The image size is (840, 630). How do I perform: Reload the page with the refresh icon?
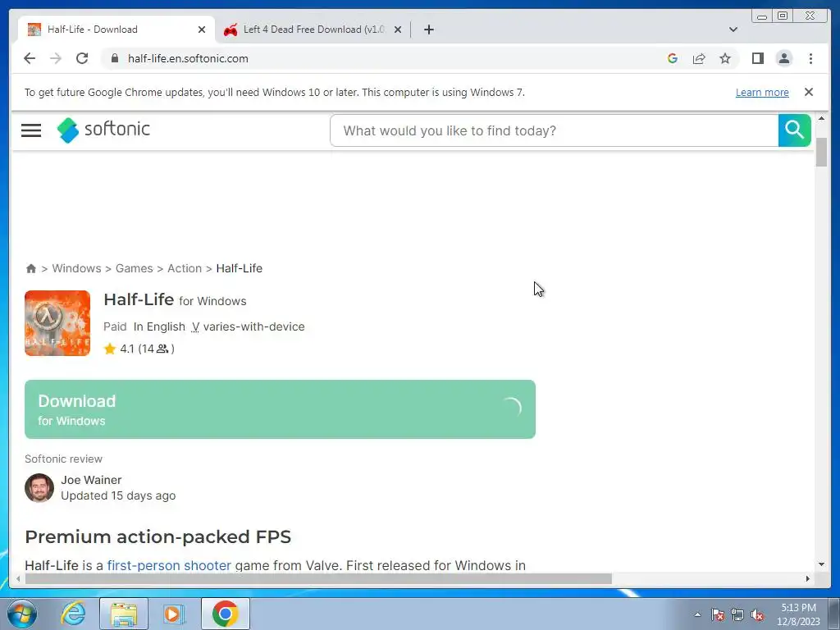(x=82, y=58)
